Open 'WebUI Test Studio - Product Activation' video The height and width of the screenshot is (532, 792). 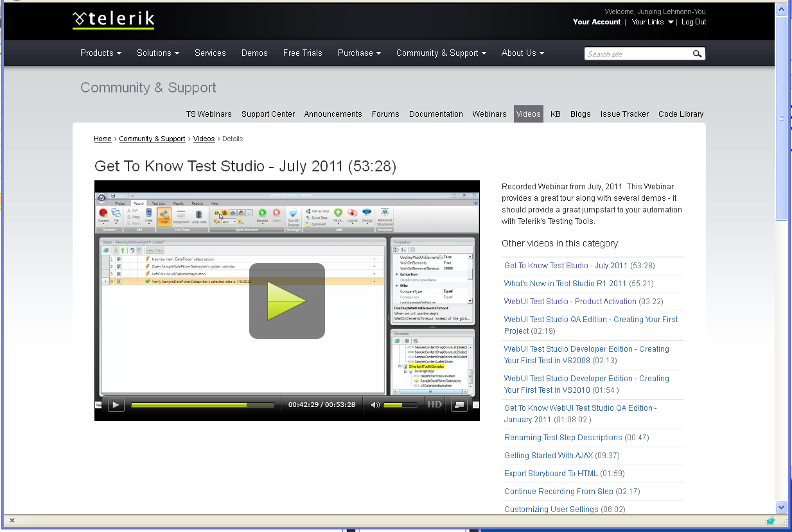point(570,302)
